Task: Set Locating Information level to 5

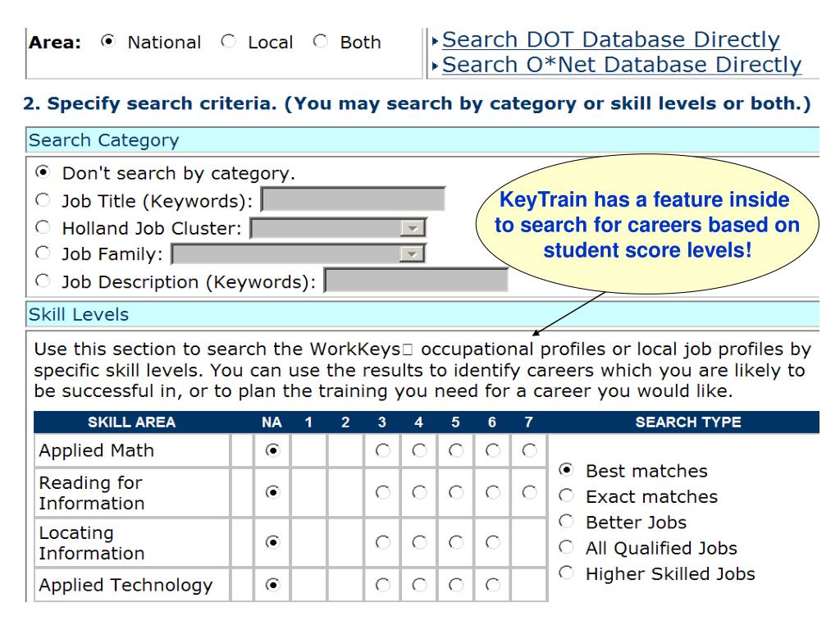Action: 456,542
